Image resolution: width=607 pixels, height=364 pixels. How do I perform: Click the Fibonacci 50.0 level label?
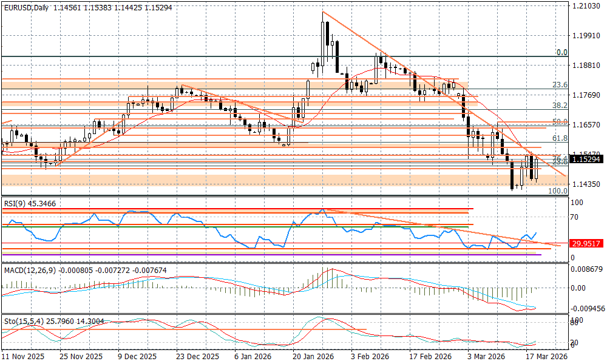coord(559,122)
